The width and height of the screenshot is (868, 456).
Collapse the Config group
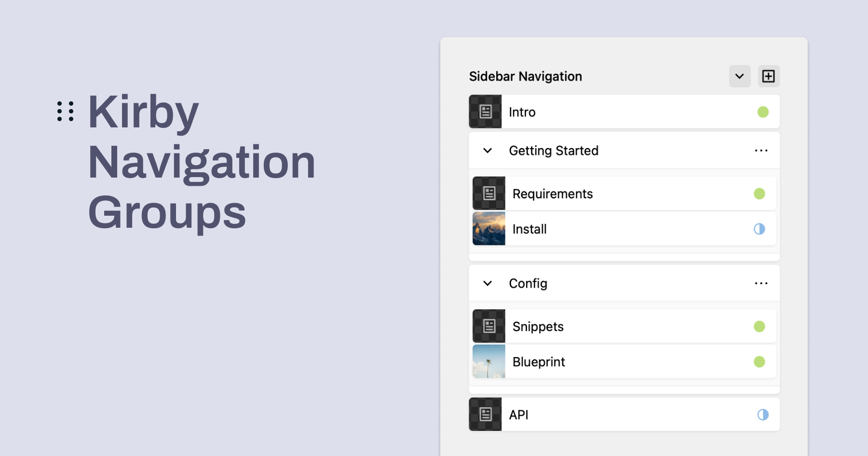pos(487,283)
